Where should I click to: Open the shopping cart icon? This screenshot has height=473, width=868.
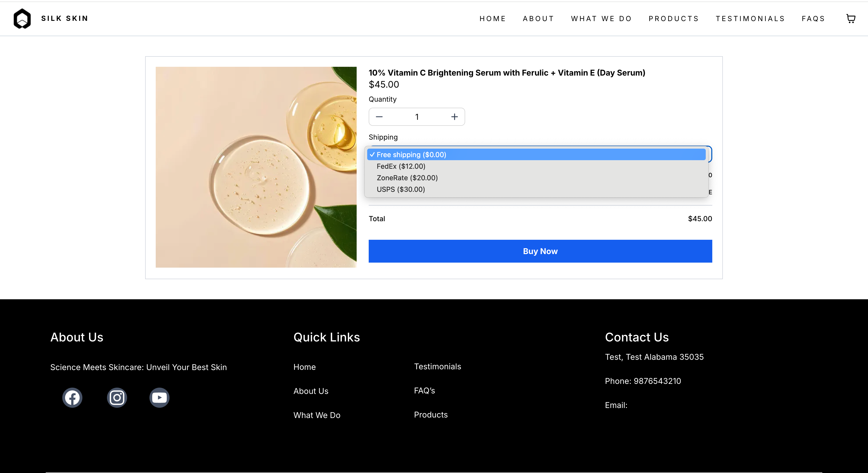pos(851,19)
